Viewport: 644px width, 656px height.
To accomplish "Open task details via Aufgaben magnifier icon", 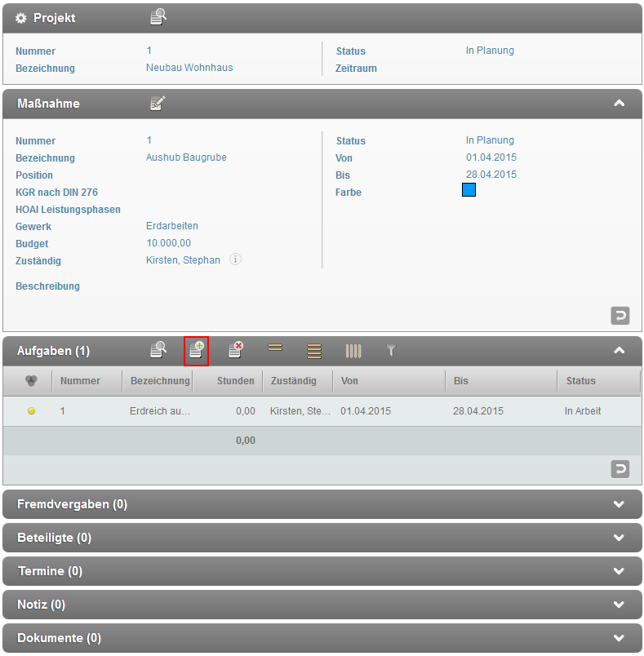I will coord(158,351).
